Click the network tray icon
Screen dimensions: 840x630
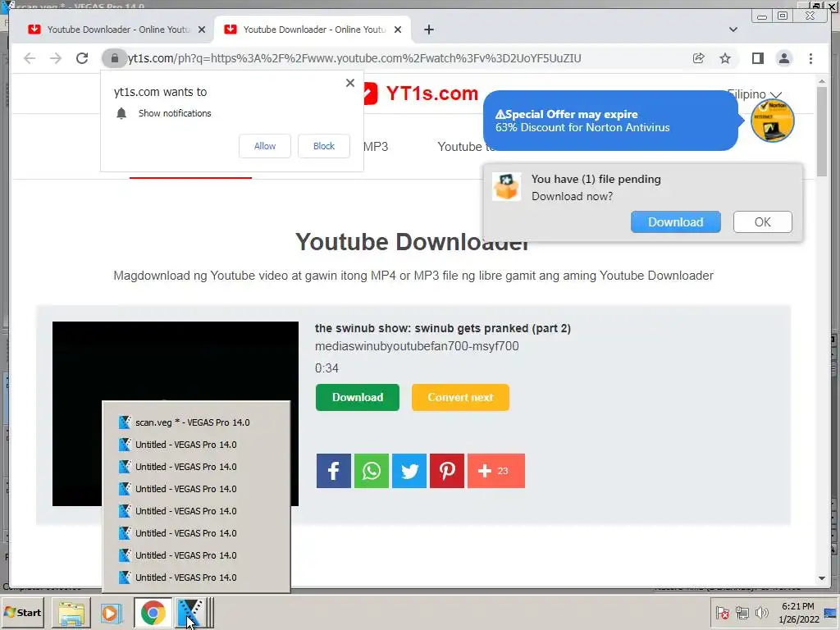point(742,612)
